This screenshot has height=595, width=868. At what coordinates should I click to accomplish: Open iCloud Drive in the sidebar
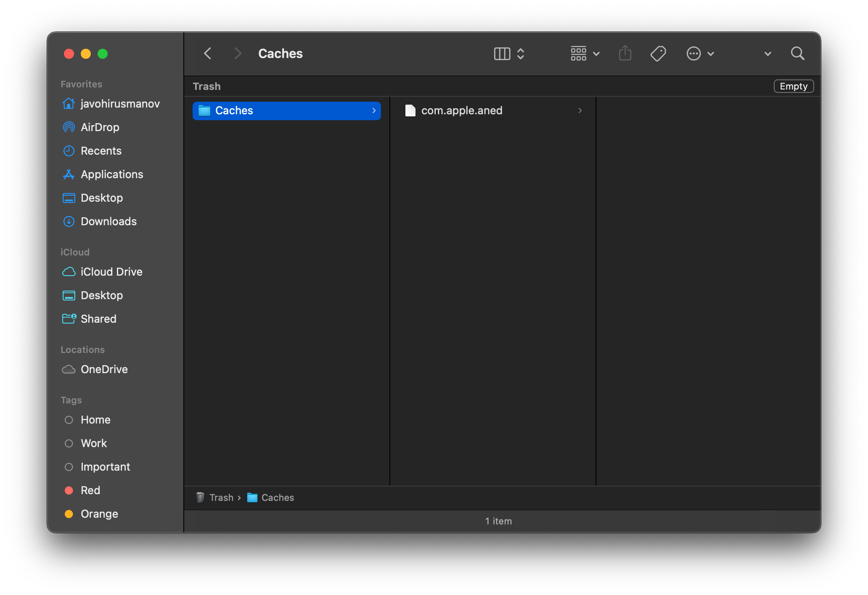tap(111, 272)
